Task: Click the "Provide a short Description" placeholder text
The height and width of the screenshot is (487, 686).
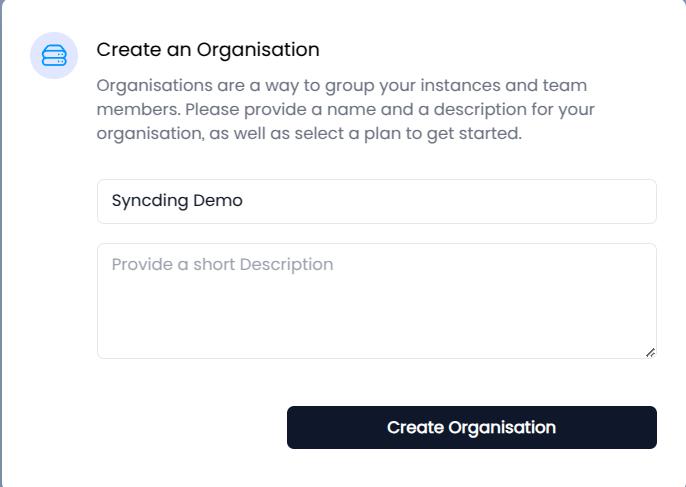Action: 222,265
